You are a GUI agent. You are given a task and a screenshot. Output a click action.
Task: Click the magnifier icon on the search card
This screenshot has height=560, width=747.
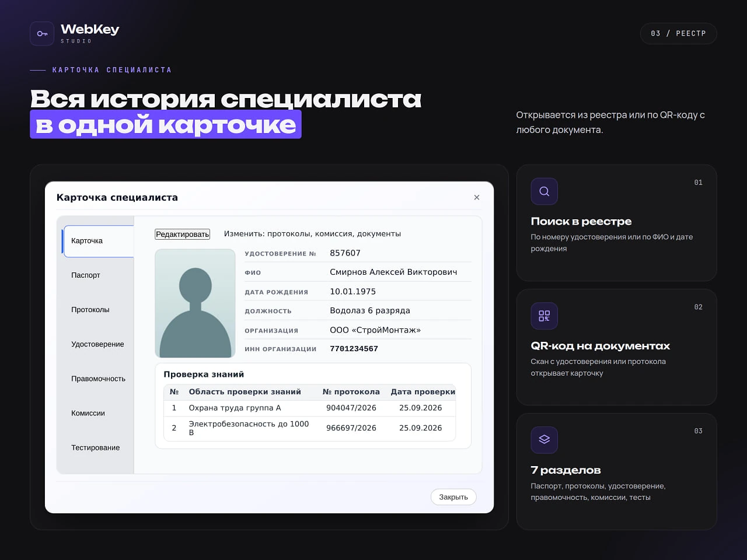coord(544,191)
